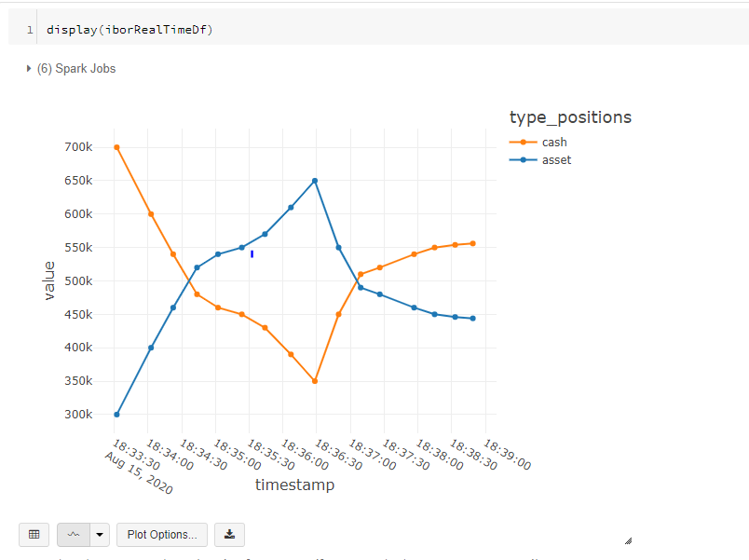Image resolution: width=749 pixels, height=560 pixels.
Task: Download results with the download icon
Action: click(x=229, y=534)
